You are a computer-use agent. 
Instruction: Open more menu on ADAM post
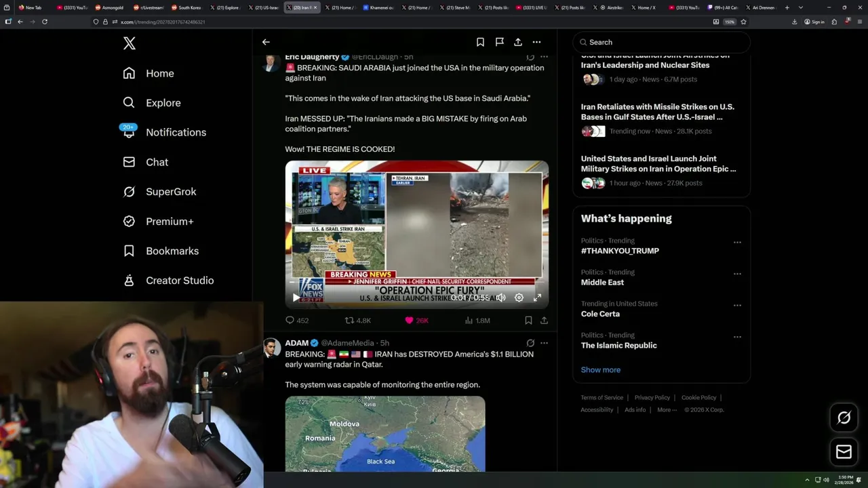click(x=544, y=343)
